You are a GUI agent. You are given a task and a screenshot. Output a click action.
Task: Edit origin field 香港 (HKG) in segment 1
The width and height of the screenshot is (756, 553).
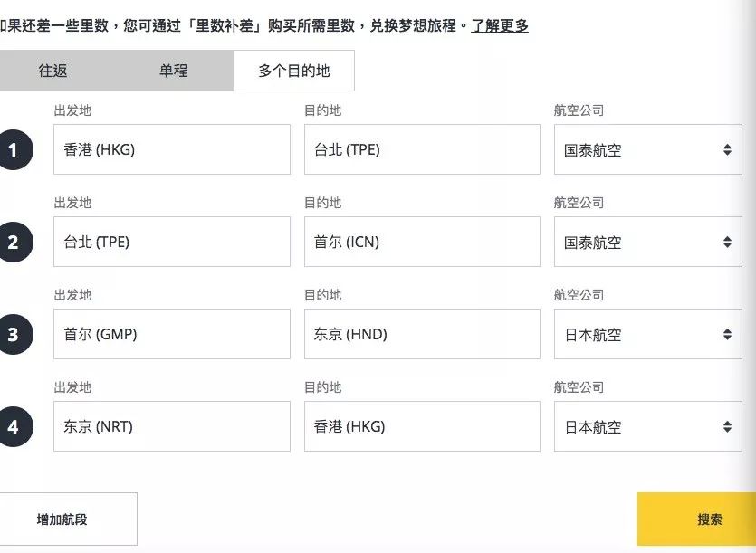[172, 149]
